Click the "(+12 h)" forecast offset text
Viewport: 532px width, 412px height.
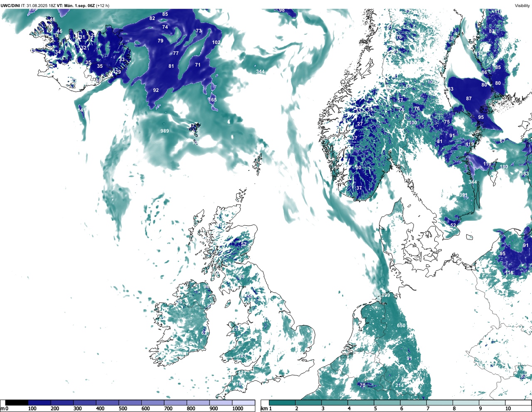tap(103, 5)
